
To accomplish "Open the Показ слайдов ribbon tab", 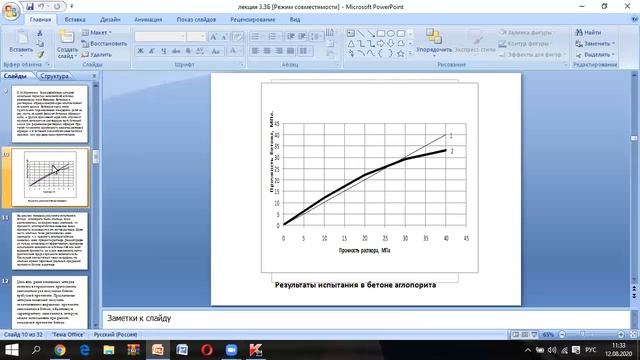I will click(x=196, y=19).
